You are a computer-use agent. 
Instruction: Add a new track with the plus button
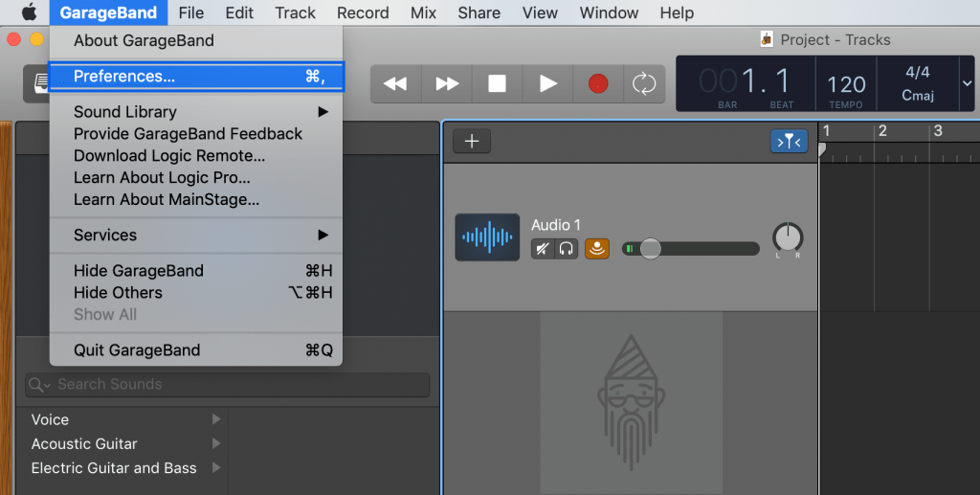(472, 142)
